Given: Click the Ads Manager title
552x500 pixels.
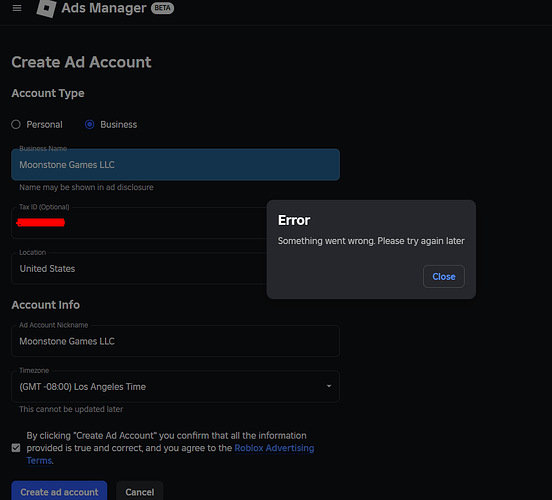Looking at the screenshot, I should [104, 8].
